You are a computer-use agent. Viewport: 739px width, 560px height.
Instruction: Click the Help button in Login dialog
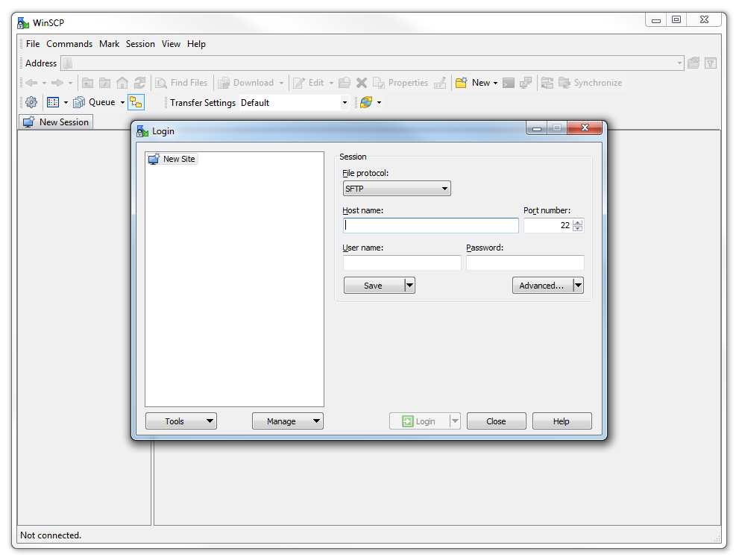click(x=562, y=421)
